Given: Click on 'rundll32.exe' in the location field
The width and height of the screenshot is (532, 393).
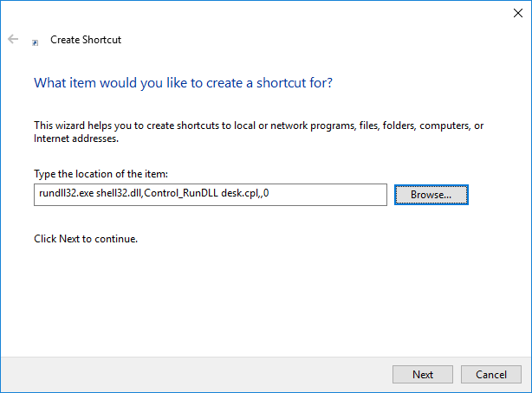Looking at the screenshot, I should point(66,193).
